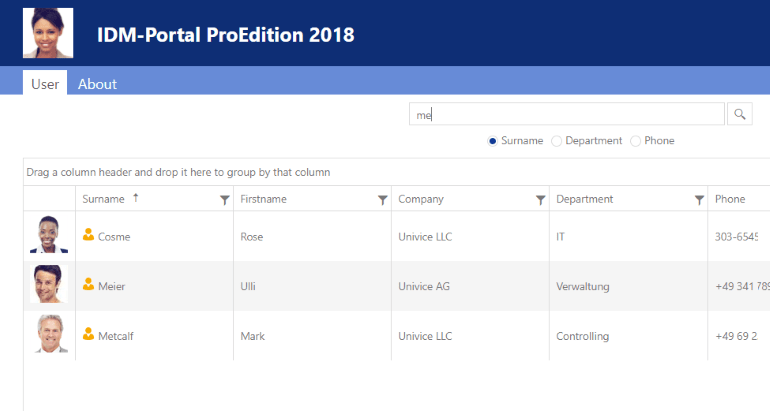Click the 'IDM-Portal ProEdition 2018' title
The image size is (770, 411).
coord(225,35)
